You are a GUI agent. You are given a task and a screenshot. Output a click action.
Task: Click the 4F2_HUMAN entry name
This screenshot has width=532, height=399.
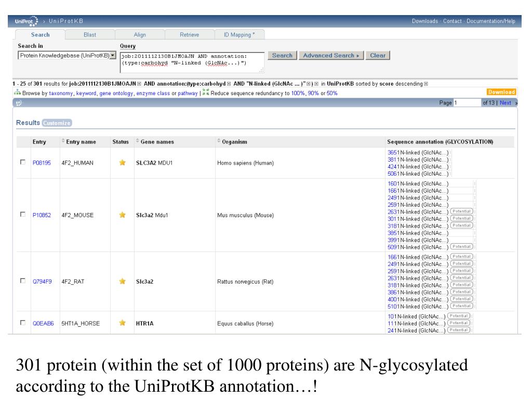(x=77, y=163)
